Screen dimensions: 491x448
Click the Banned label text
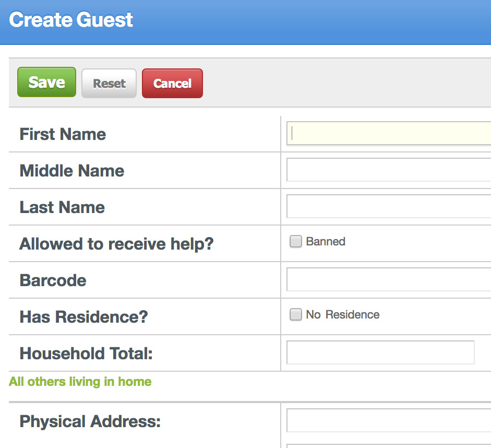pos(326,242)
